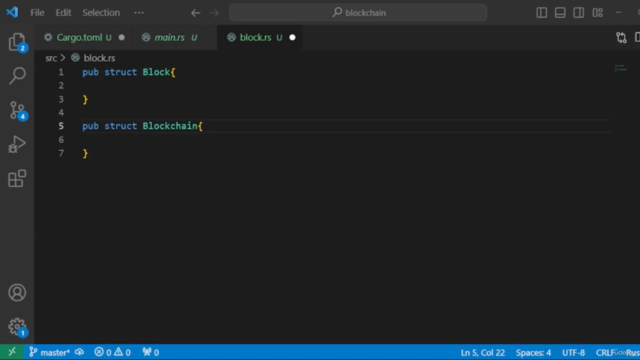Click the pub keyword on line 5
The height and width of the screenshot is (360, 640).
[x=91, y=126]
